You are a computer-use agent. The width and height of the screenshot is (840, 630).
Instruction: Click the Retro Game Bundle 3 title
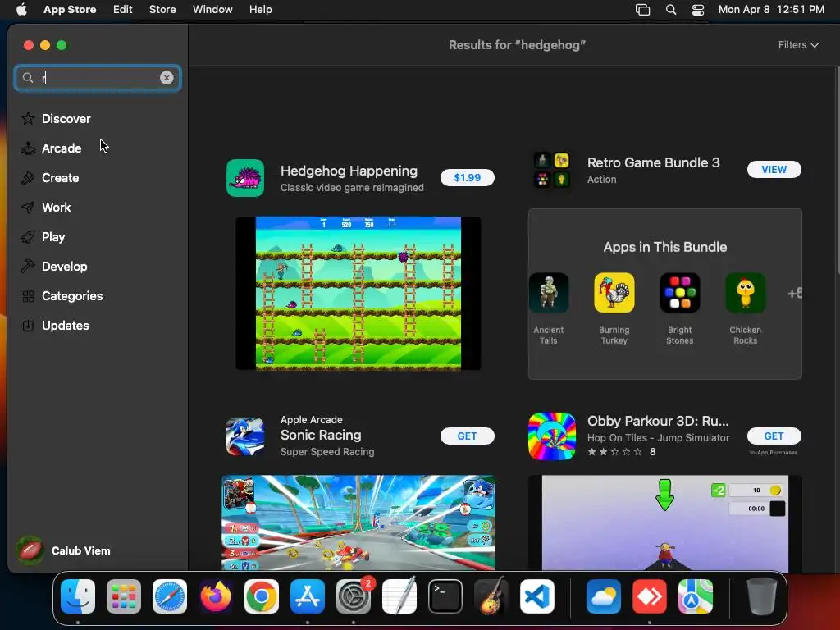click(654, 162)
